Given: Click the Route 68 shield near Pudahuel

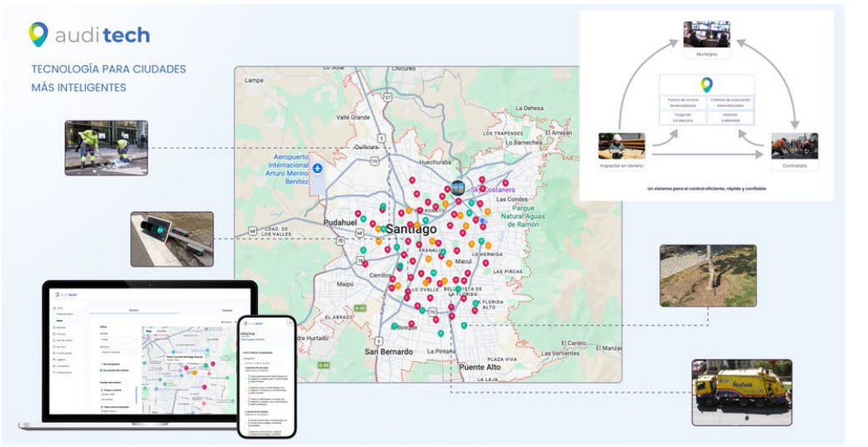Looking at the screenshot, I should pyautogui.click(x=360, y=234).
